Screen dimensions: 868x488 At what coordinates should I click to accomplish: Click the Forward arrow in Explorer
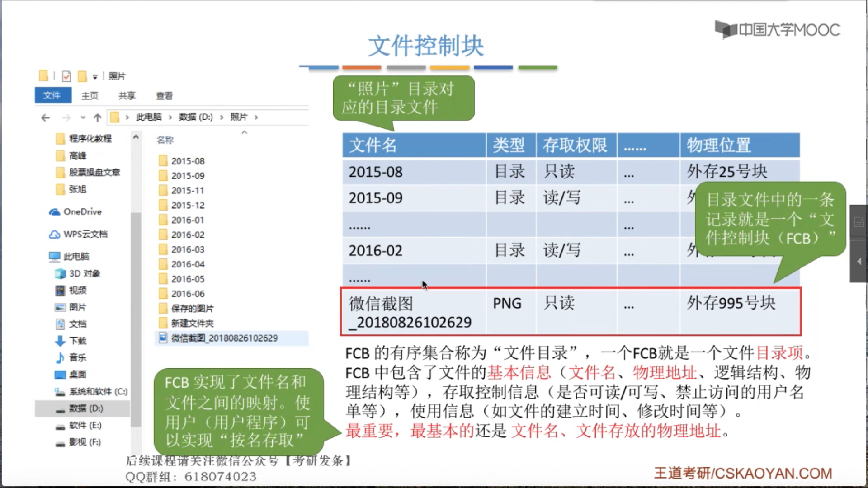click(66, 118)
